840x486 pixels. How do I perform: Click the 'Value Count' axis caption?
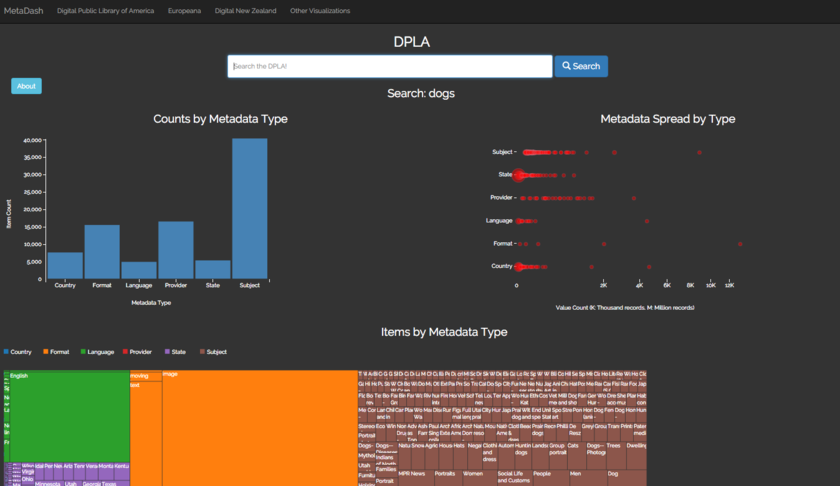point(625,308)
